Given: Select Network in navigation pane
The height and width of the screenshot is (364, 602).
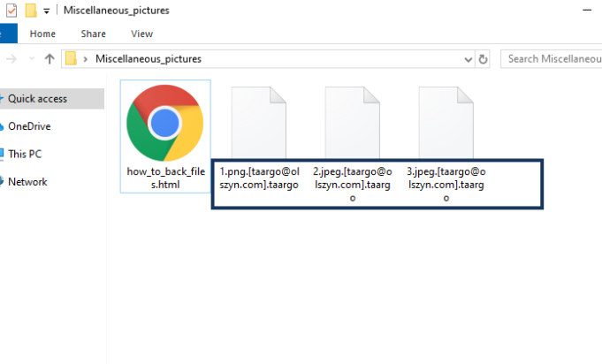Looking at the screenshot, I should point(27,181).
